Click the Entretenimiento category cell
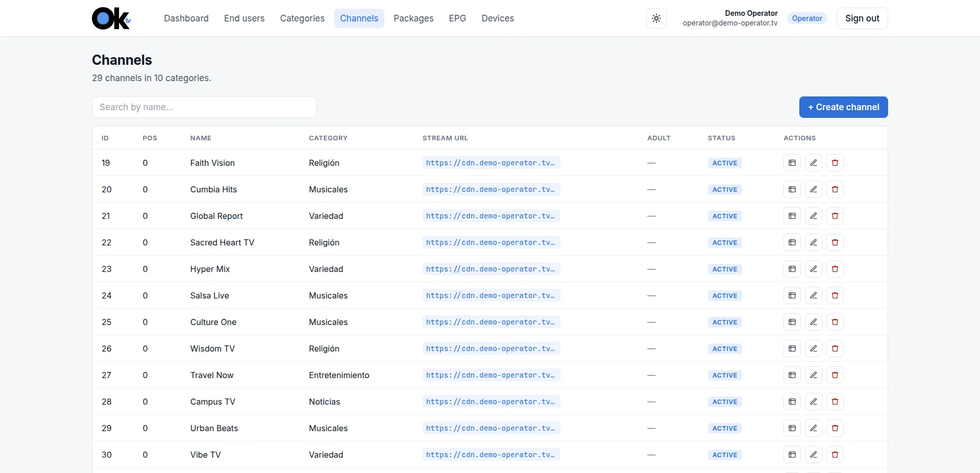The height and width of the screenshot is (473, 980). click(x=339, y=375)
